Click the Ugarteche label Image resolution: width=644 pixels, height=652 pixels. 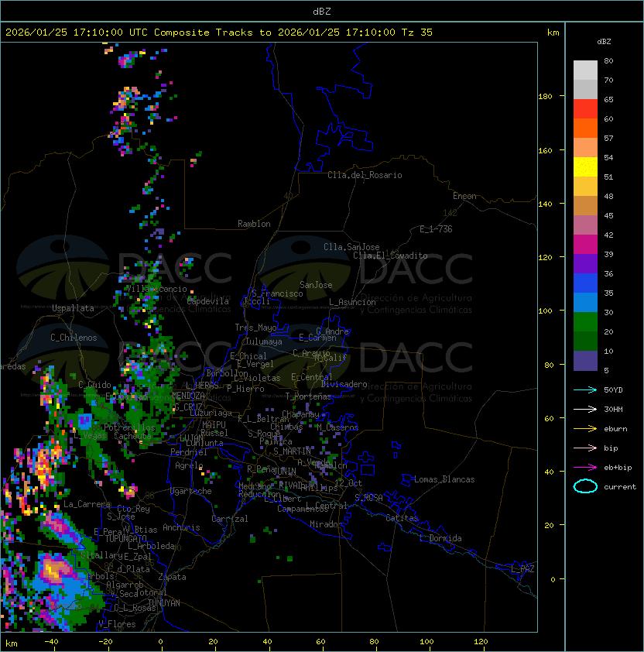click(x=191, y=491)
